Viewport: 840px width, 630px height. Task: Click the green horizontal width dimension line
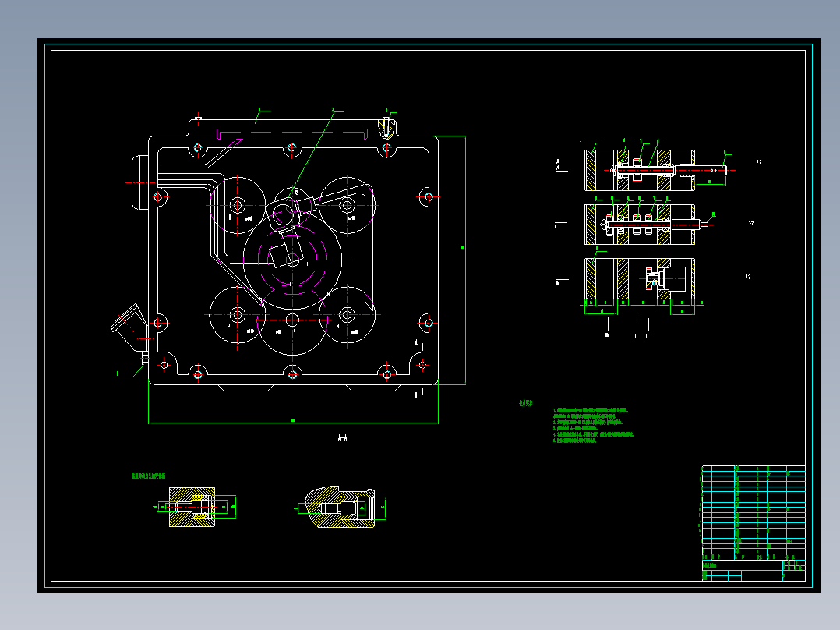[x=293, y=423]
